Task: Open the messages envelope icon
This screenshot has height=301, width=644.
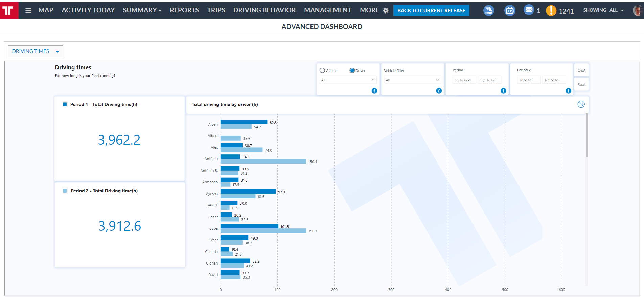Action: point(529,10)
